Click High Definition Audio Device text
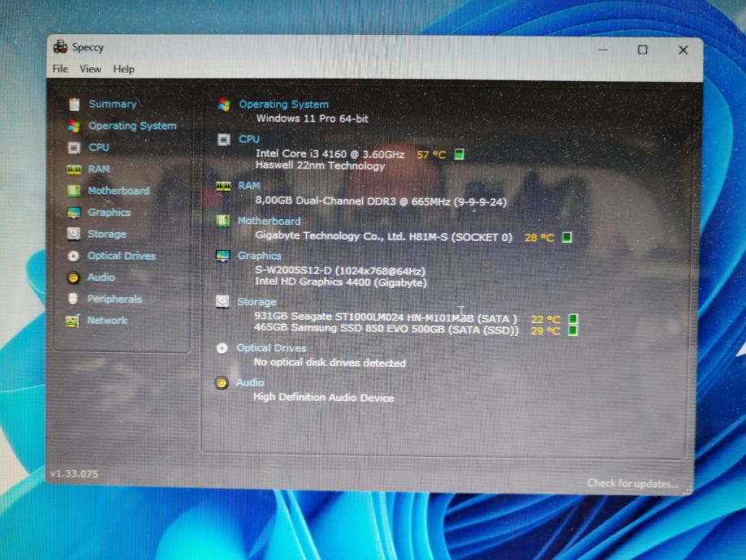Screen dimensions: 746x560 point(324,398)
